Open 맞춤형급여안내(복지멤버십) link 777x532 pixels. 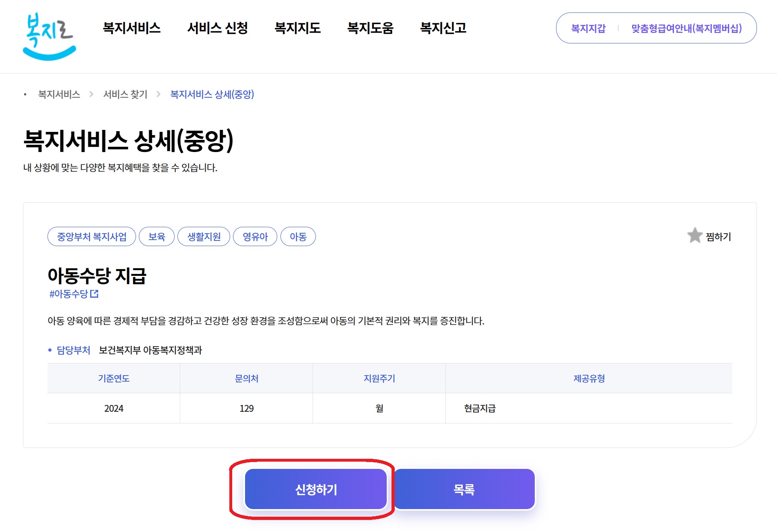[686, 28]
